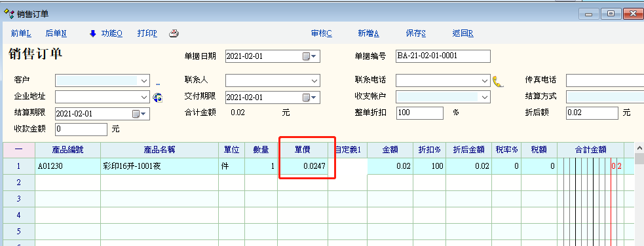Expand the 联系人 dropdown

coord(314,80)
